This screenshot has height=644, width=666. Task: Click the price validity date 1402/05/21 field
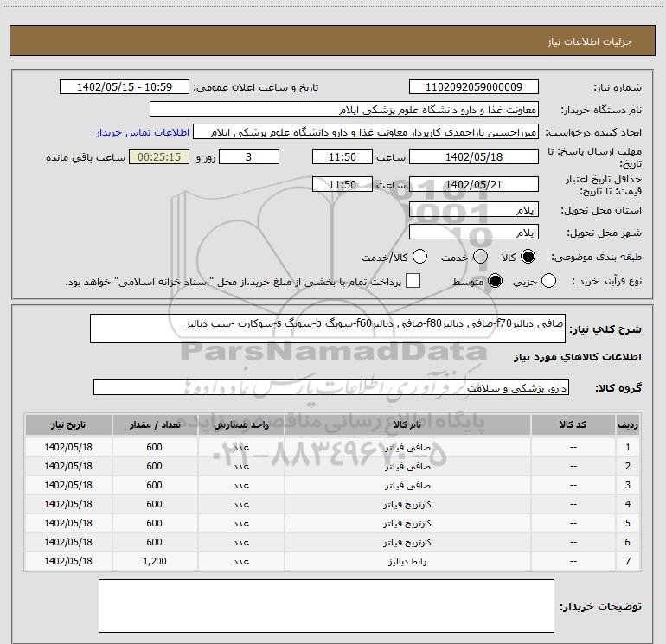(474, 184)
